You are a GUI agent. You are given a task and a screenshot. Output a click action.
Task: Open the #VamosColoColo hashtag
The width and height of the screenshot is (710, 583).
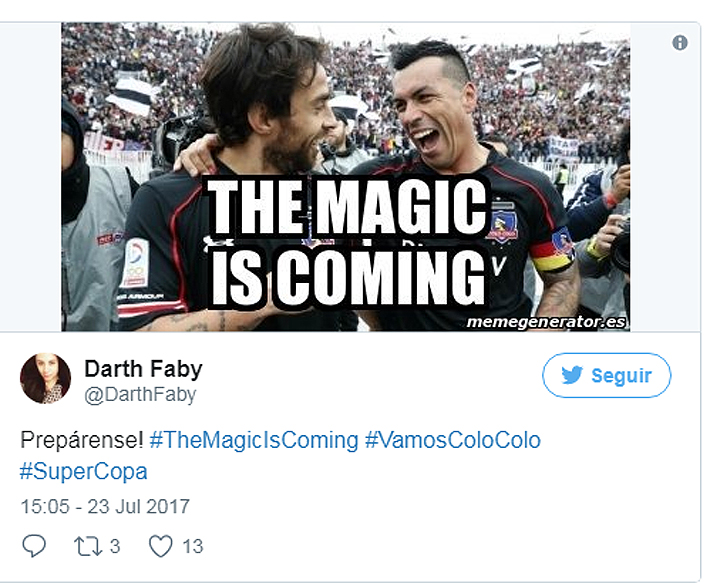coord(453,440)
